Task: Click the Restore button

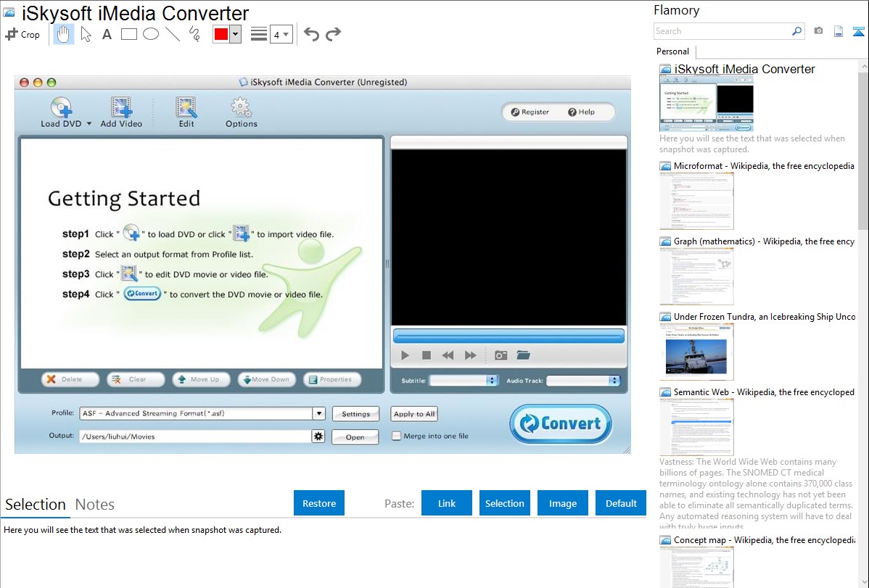Action: [319, 503]
